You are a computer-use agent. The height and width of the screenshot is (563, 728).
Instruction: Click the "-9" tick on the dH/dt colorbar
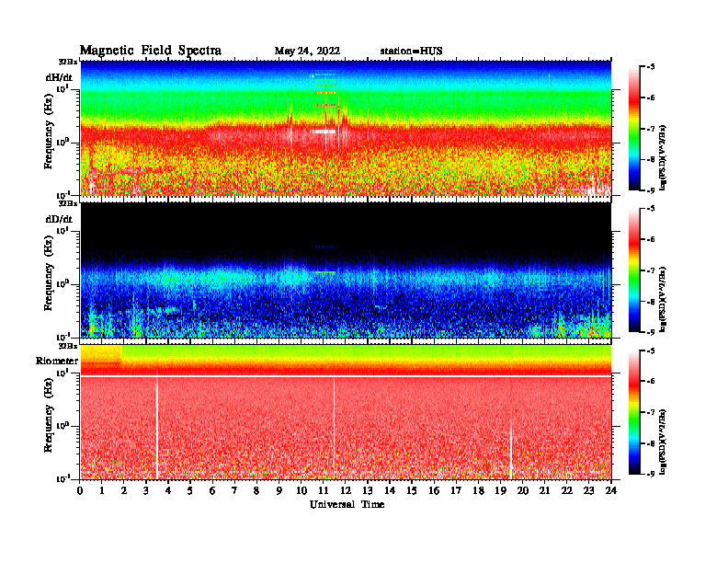click(x=651, y=190)
